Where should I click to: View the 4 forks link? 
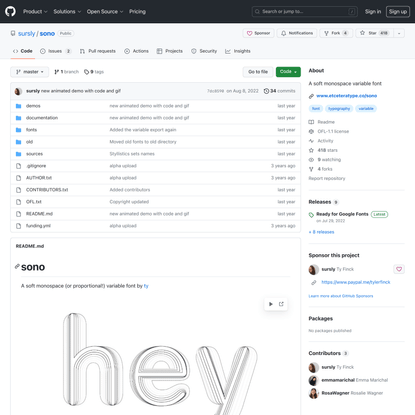tap(321, 169)
